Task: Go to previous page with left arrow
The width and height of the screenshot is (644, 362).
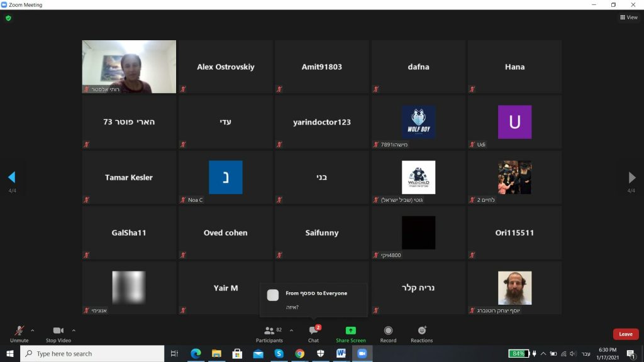Action: click(11, 177)
